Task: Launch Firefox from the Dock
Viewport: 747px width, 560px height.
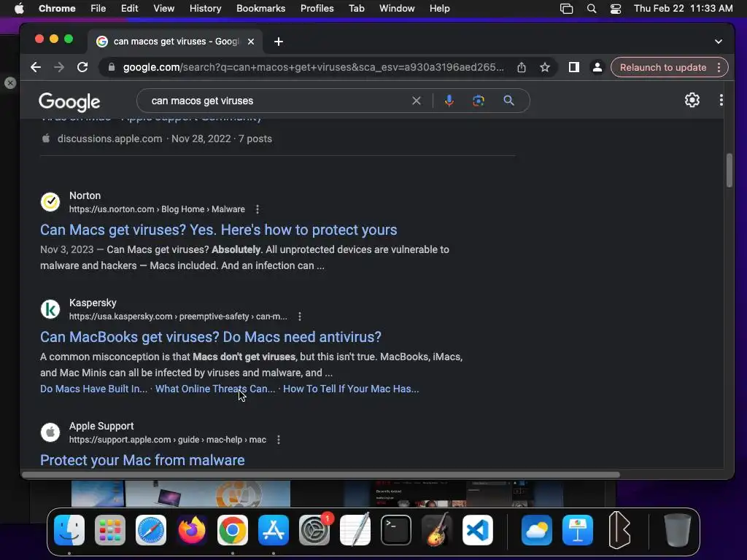Action: point(192,530)
